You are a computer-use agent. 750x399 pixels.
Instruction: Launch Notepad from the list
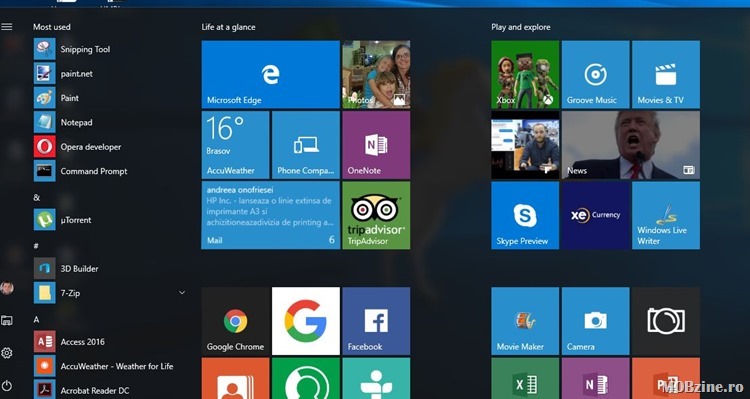pyautogui.click(x=110, y=122)
